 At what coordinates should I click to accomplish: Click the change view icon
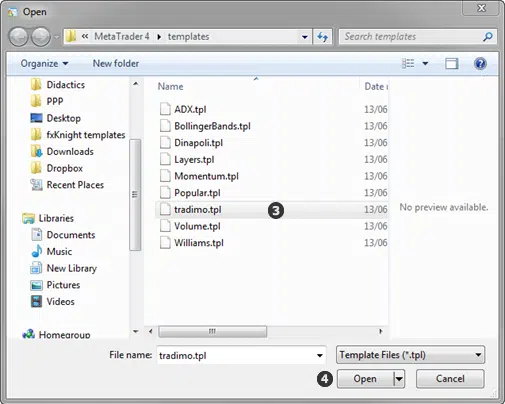(x=408, y=63)
